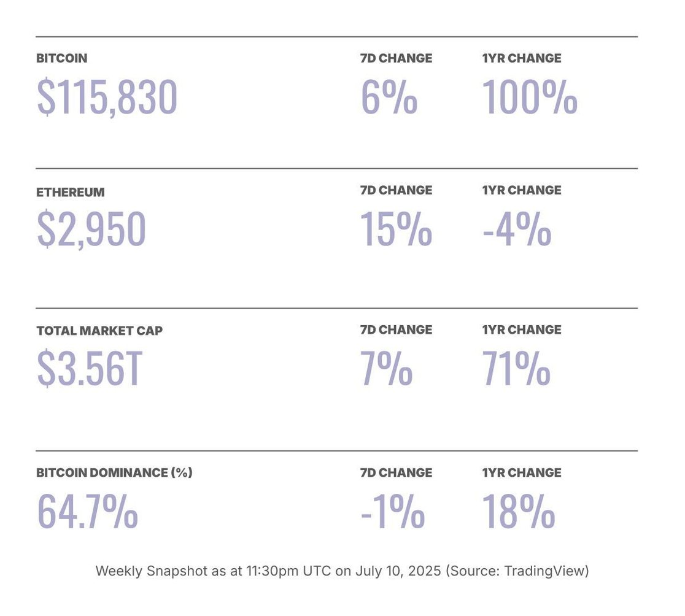Click Ethereum's 1YR change value -4%

[x=517, y=229]
